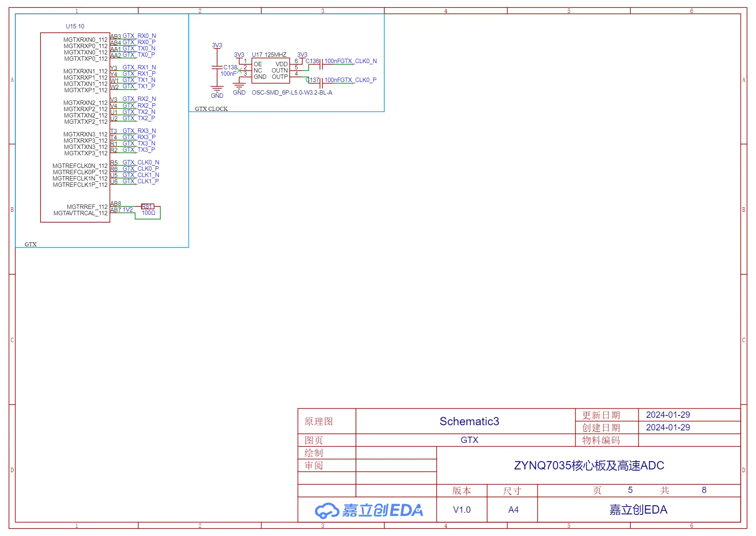Click the GTX_CLK1_P net label

141,181
